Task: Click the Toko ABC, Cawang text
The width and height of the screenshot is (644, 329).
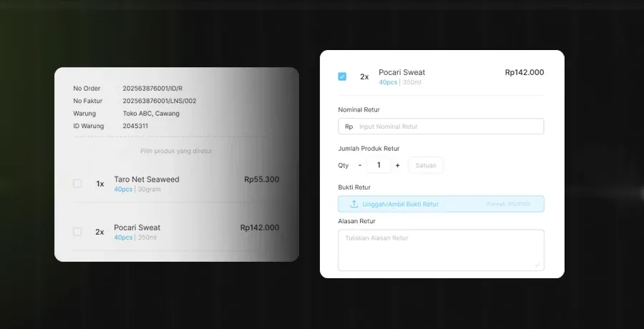Action: tap(151, 114)
